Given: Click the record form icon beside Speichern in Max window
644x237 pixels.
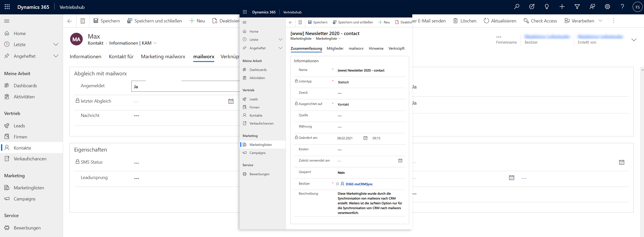Looking at the screenshot, I should point(83,21).
